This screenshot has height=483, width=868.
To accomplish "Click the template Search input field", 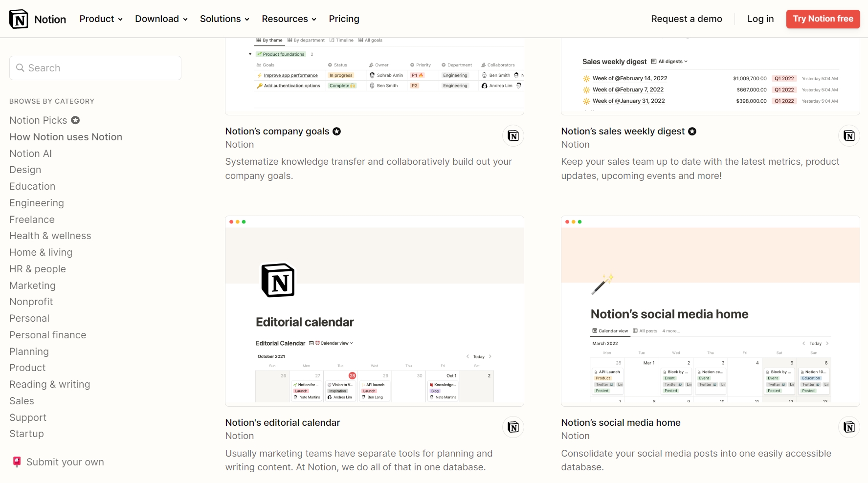I will (103, 68).
